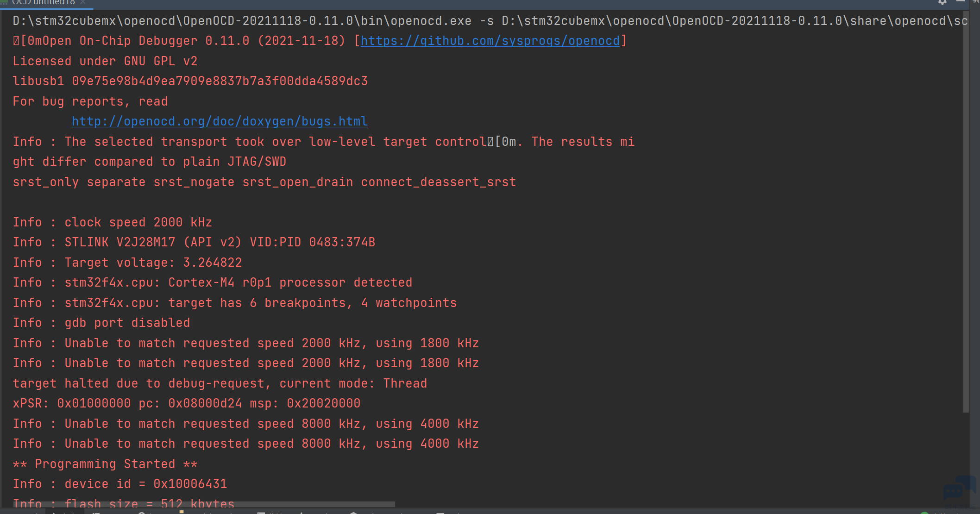Click the libusb1 hash line
Viewport: 980px width, 514px height.
(190, 81)
